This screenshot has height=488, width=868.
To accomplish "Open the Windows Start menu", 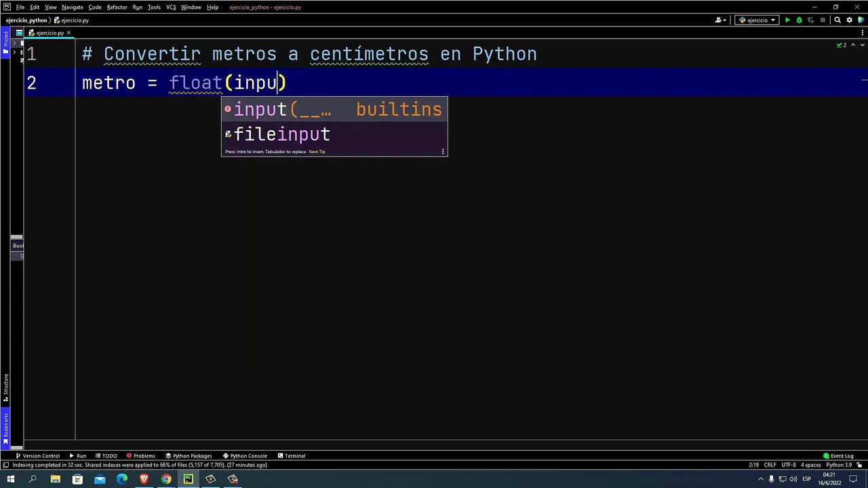I will pos(10,479).
